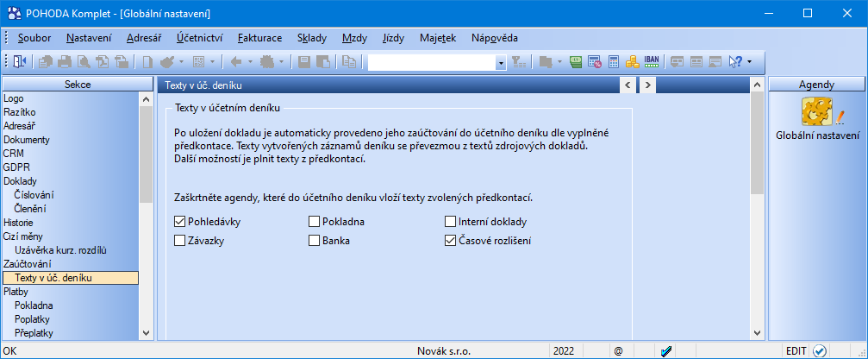Click the blank new record icon

[147, 62]
